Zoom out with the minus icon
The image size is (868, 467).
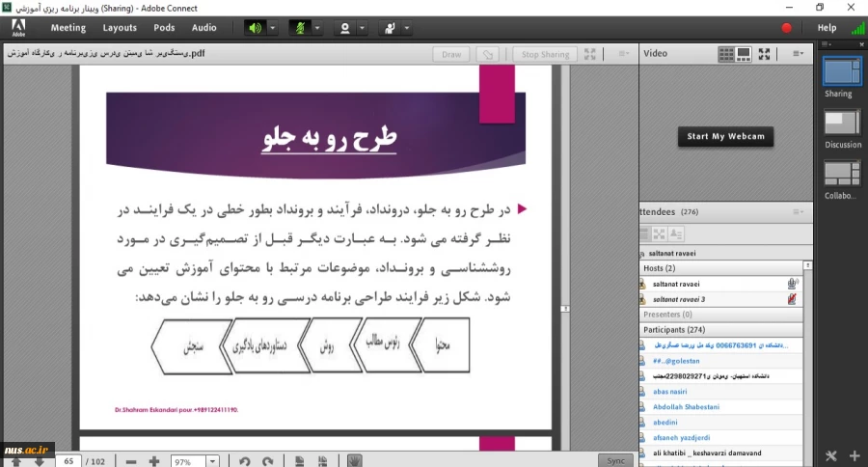130,461
